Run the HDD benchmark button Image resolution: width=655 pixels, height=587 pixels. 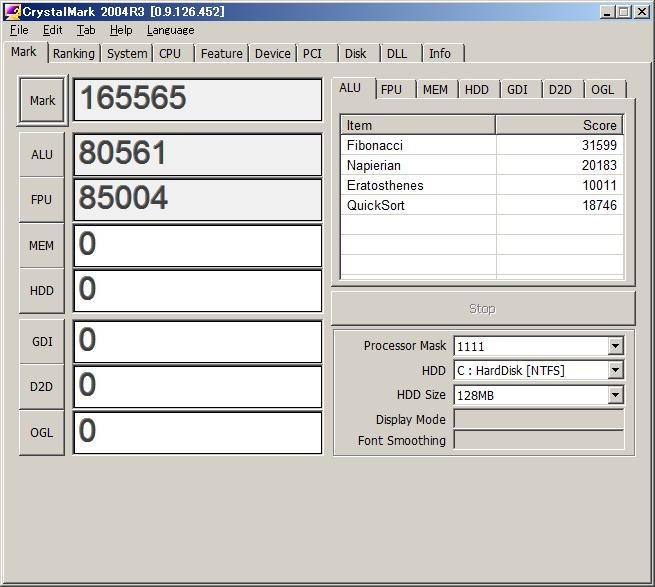42,290
